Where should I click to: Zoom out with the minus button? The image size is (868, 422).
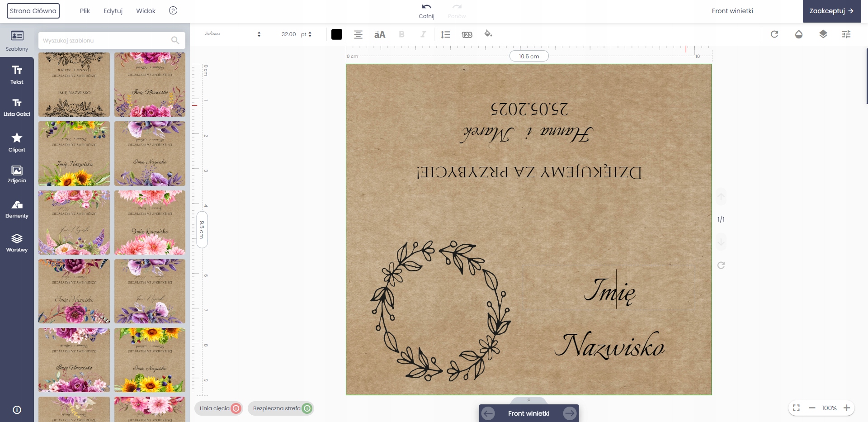pos(812,408)
